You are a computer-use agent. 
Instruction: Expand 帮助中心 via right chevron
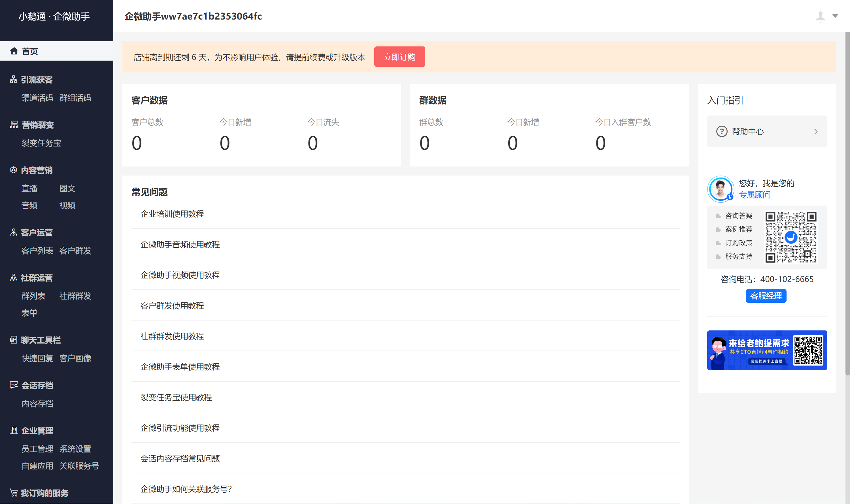coord(816,131)
